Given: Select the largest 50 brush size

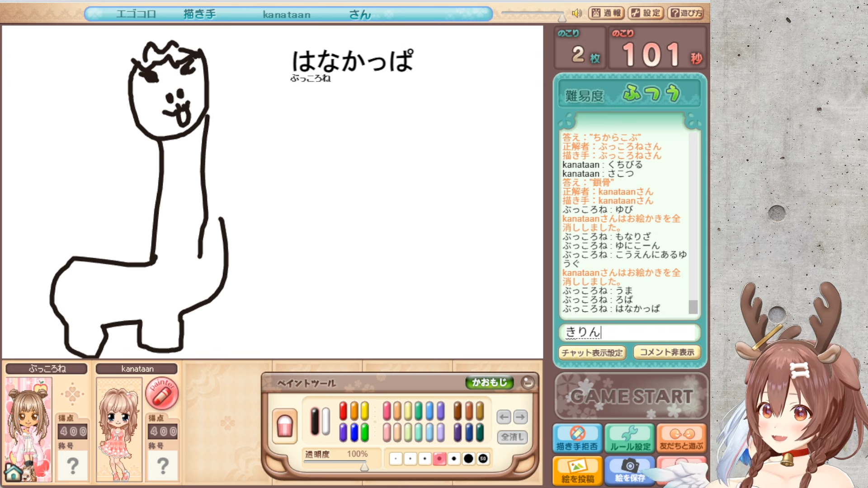Looking at the screenshot, I should 483,459.
